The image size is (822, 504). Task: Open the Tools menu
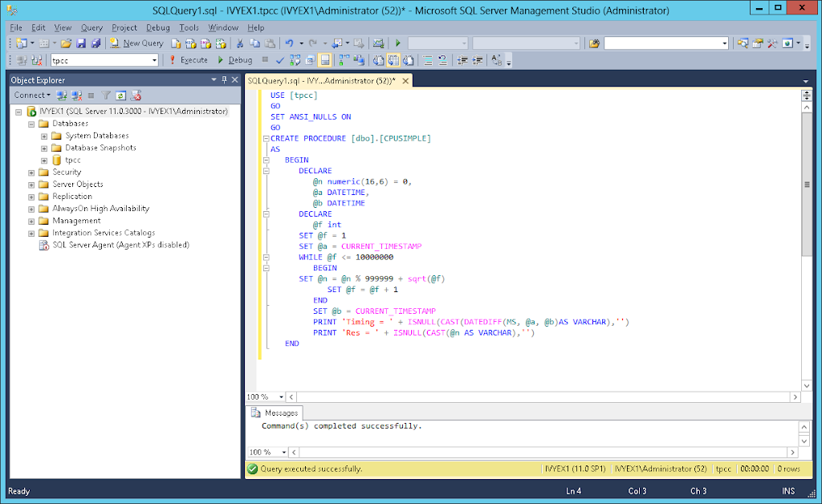189,28
